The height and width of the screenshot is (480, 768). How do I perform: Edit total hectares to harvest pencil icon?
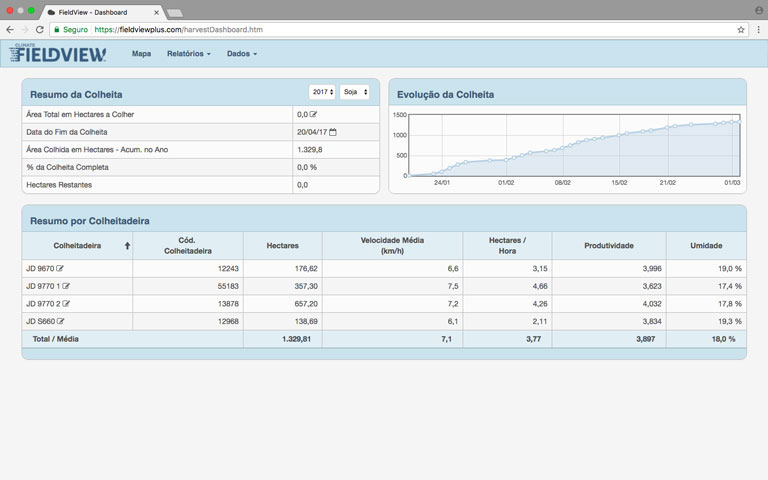(313, 114)
